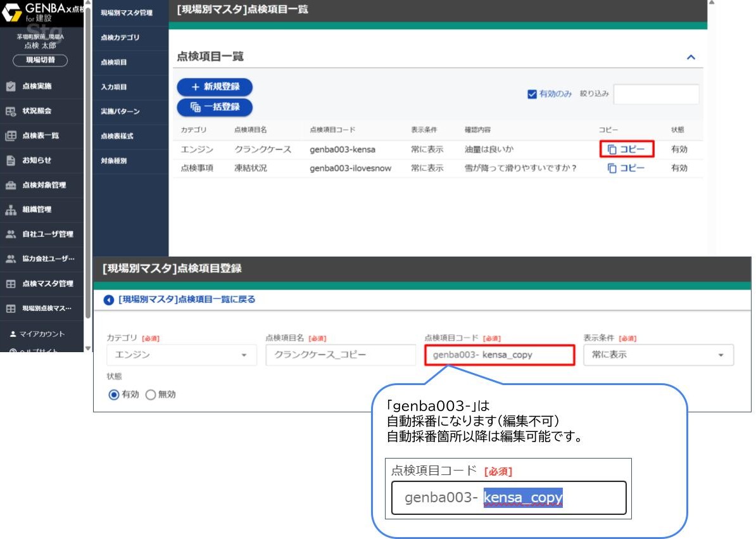Click コピー for the クランクケース row
The width and height of the screenshot is (756, 539).
pyautogui.click(x=626, y=149)
